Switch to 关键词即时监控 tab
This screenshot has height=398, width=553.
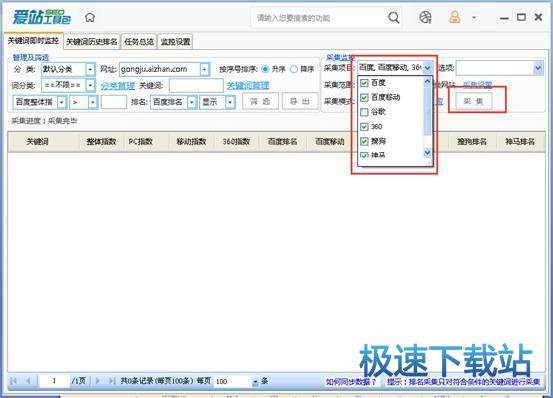[x=34, y=41]
